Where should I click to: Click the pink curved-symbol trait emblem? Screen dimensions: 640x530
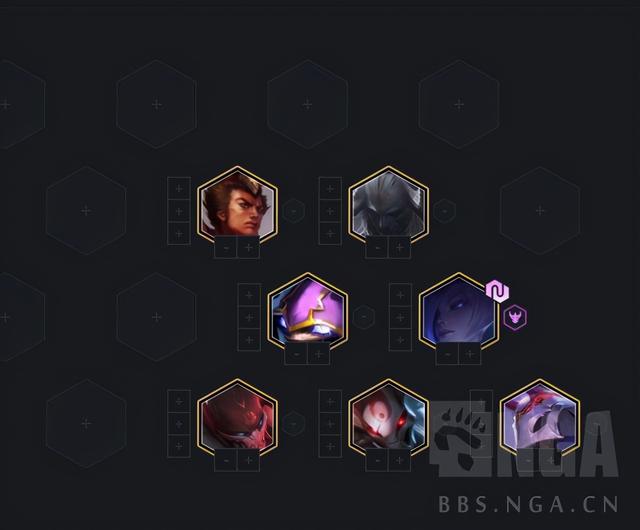pyautogui.click(x=497, y=291)
